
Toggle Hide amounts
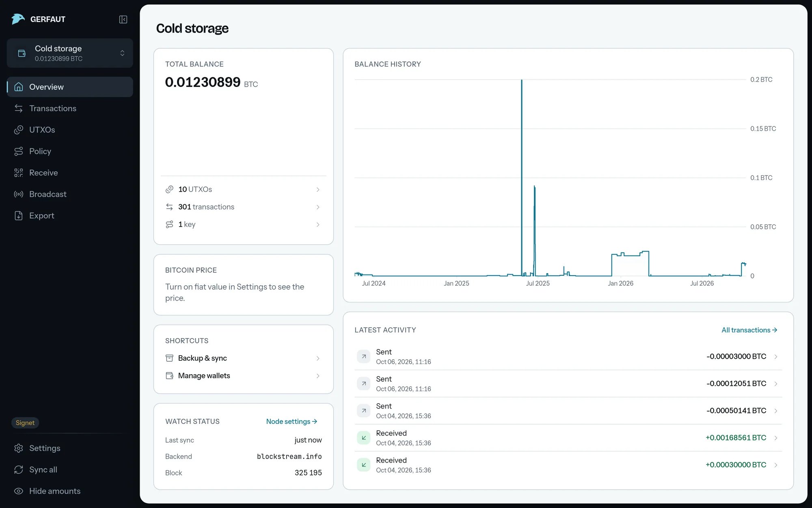pos(70,491)
